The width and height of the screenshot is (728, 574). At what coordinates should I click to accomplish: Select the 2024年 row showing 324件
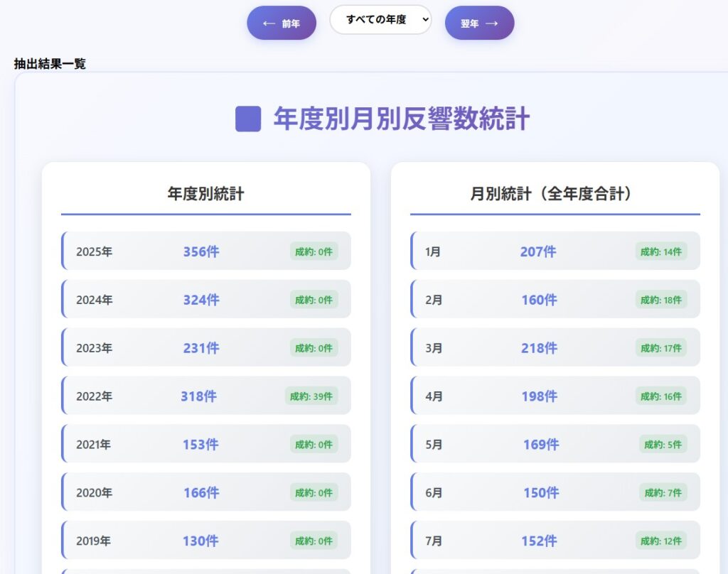point(206,300)
